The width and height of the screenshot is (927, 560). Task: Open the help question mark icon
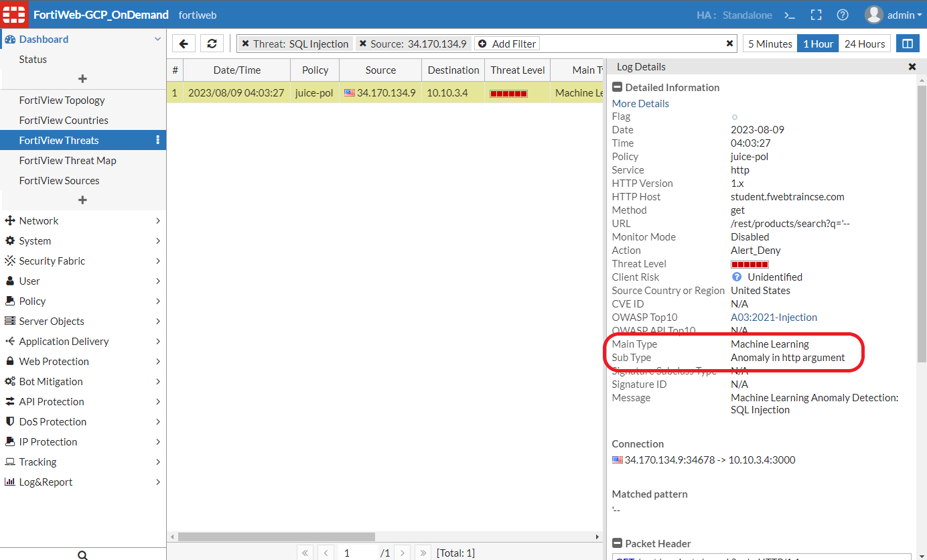(843, 15)
